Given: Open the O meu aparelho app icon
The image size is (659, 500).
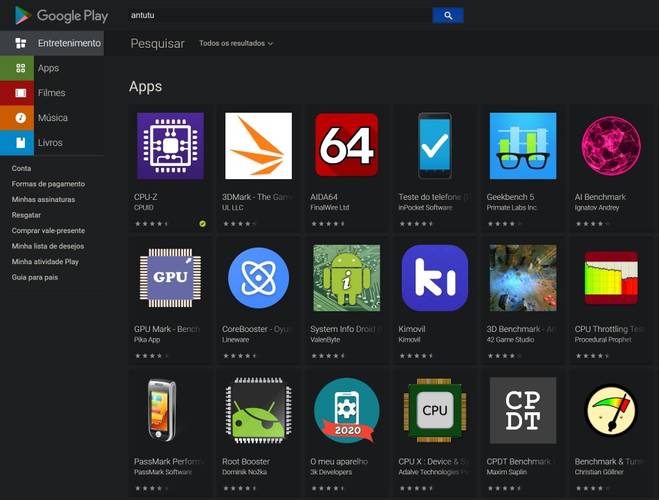Looking at the screenshot, I should pos(347,411).
